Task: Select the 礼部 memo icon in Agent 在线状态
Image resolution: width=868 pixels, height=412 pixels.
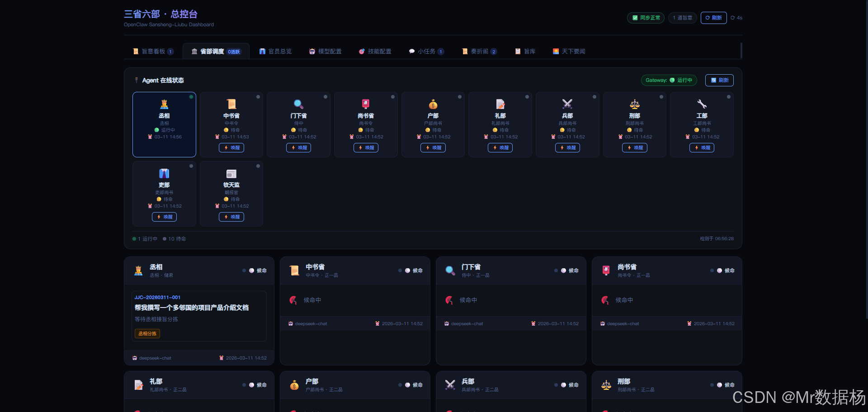Action: [500, 104]
